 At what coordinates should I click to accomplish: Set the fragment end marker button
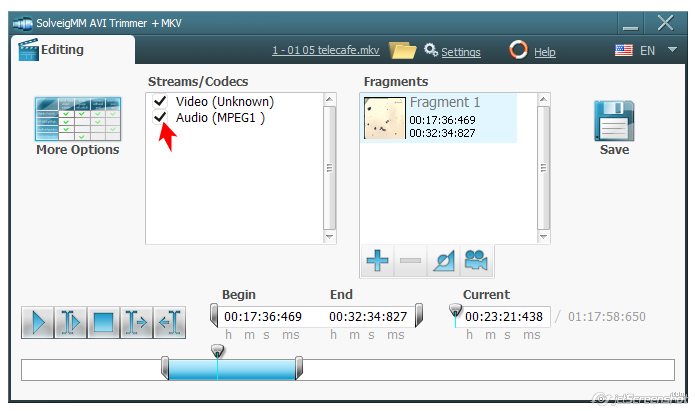pos(169,322)
